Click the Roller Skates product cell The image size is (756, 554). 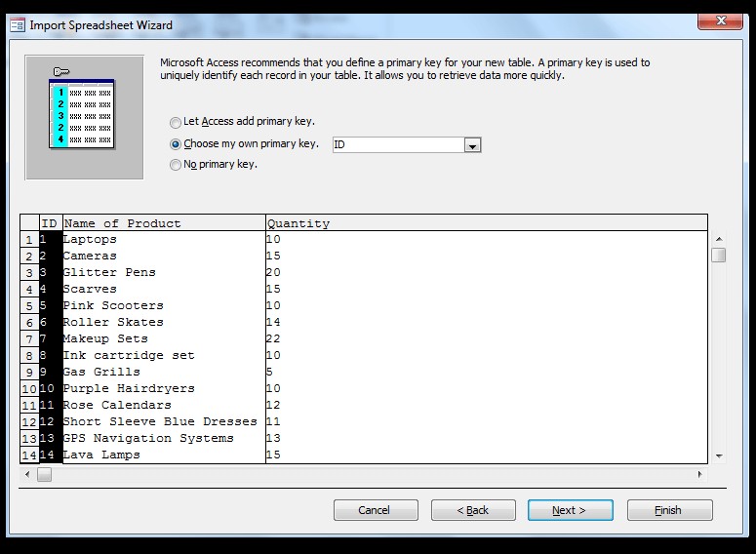[164, 322]
